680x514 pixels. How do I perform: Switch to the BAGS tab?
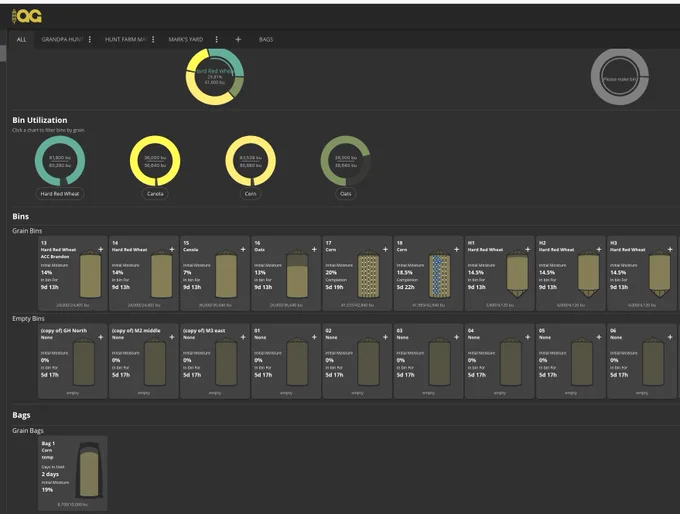point(266,39)
